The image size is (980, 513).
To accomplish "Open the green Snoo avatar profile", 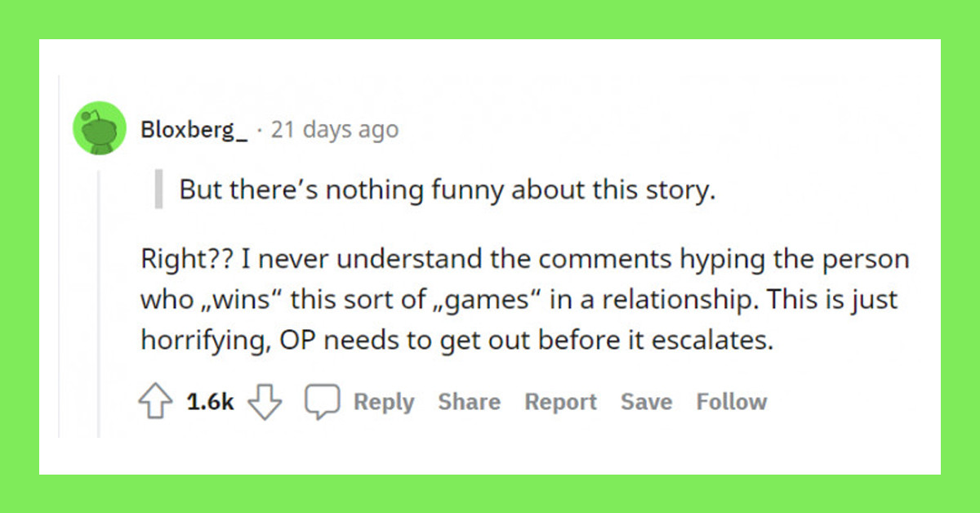I will (x=100, y=129).
